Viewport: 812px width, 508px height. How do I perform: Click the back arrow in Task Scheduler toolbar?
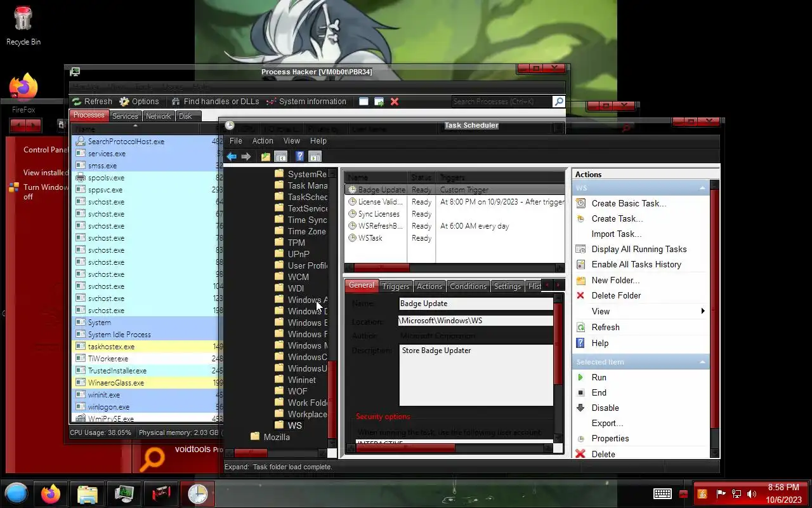pyautogui.click(x=232, y=157)
